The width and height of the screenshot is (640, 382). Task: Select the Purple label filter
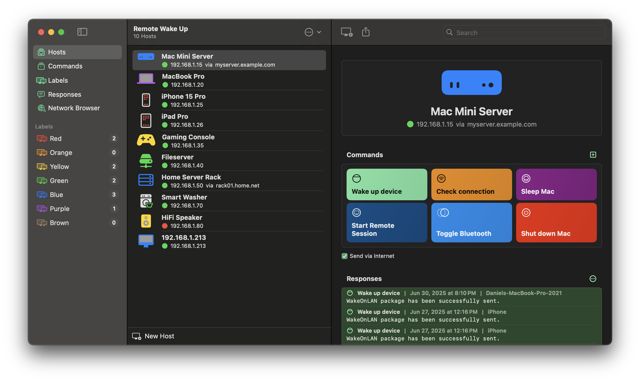(78, 209)
